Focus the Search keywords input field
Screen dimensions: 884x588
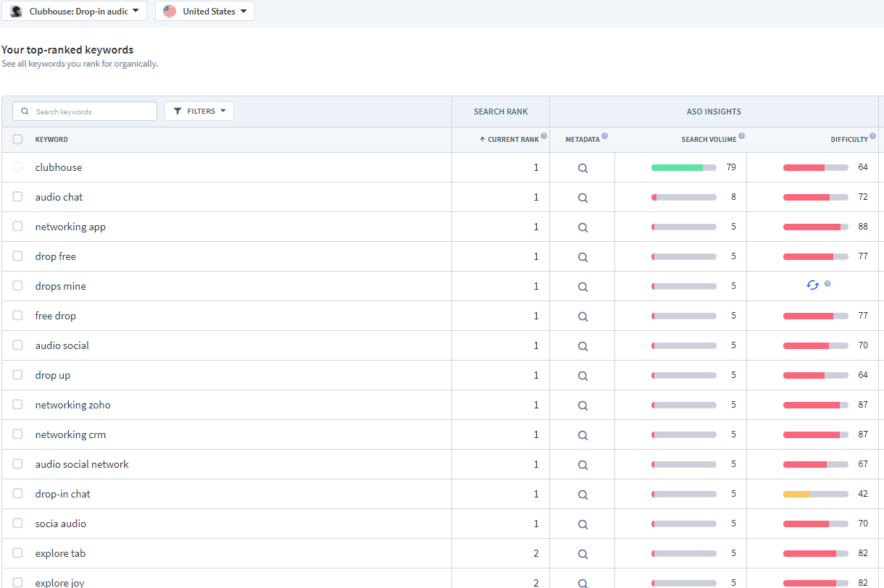coord(85,112)
